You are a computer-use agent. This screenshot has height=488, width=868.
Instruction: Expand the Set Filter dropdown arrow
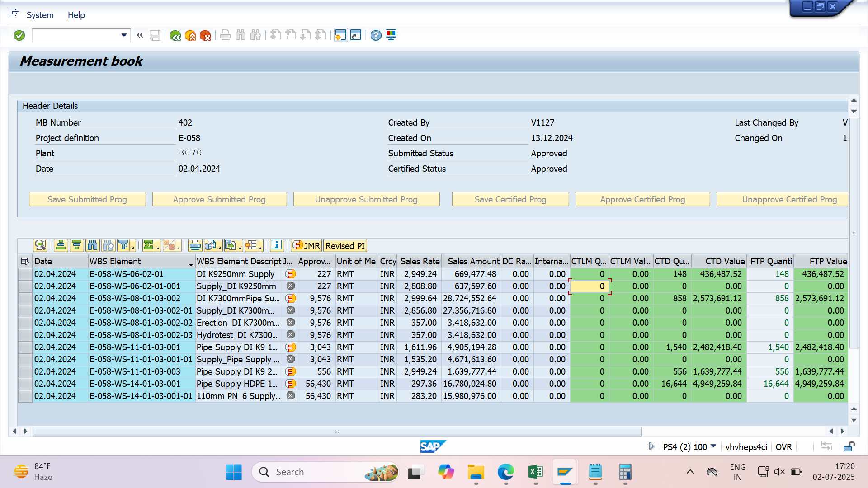pyautogui.click(x=132, y=247)
